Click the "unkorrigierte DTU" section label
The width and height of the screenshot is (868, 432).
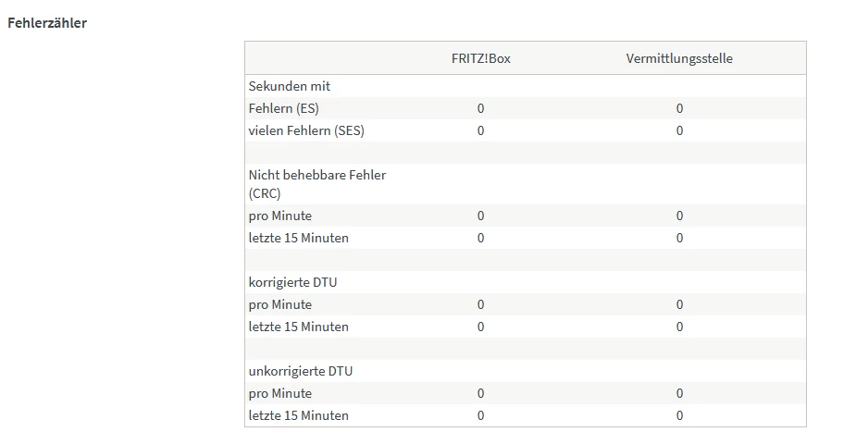[301, 371]
